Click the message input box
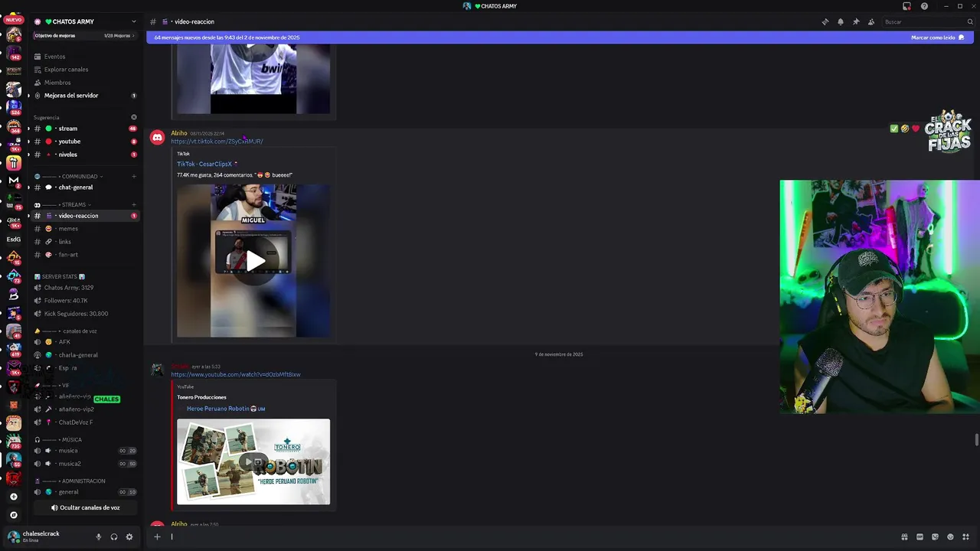The width and height of the screenshot is (980, 551). 528,536
